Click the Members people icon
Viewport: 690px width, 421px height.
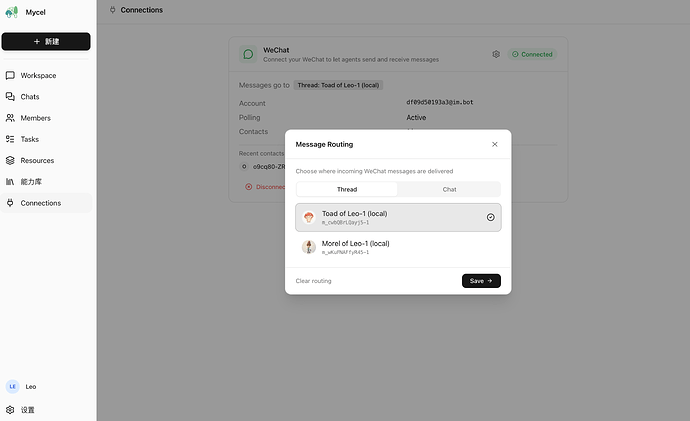pos(10,118)
